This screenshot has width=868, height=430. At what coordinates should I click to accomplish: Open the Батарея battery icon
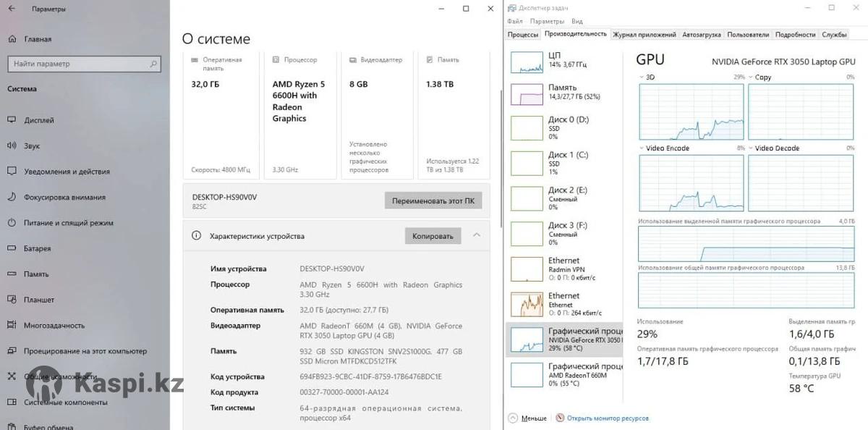tap(12, 248)
